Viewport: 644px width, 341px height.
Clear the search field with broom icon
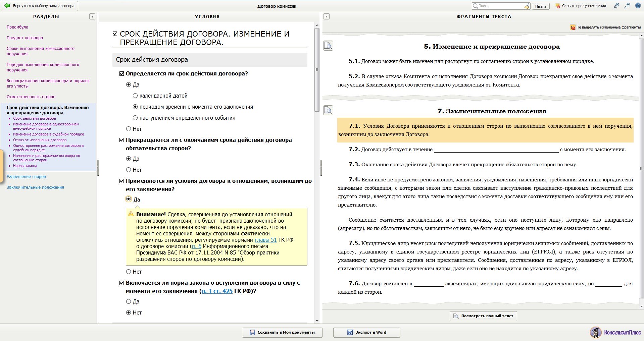[x=527, y=6]
